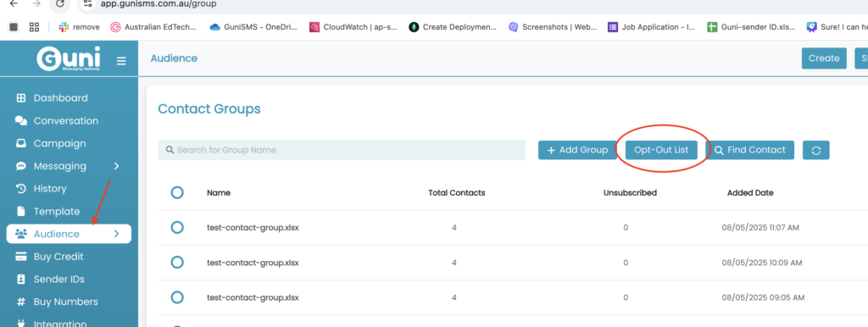This screenshot has height=327, width=868.
Task: Collapse sidebar with hamburger menu icon
Action: pyautogui.click(x=121, y=61)
